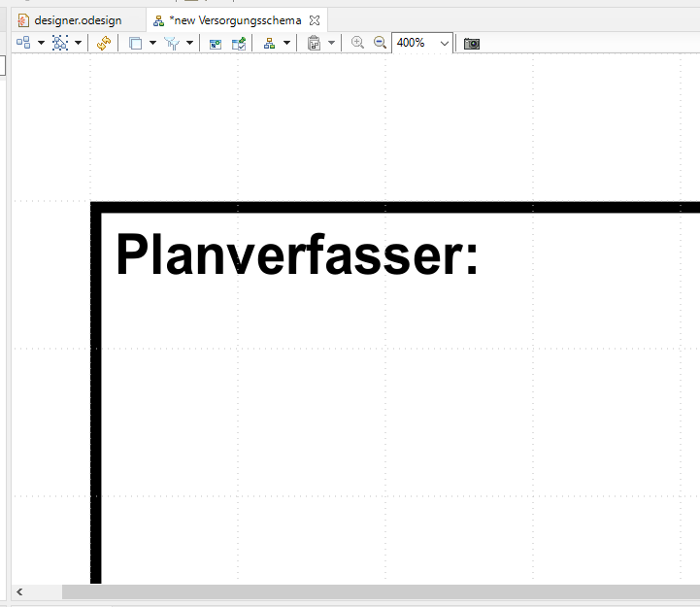Viewport: 700px width, 607px height.
Task: Open the layout mode dropdown arrow
Action: click(286, 43)
